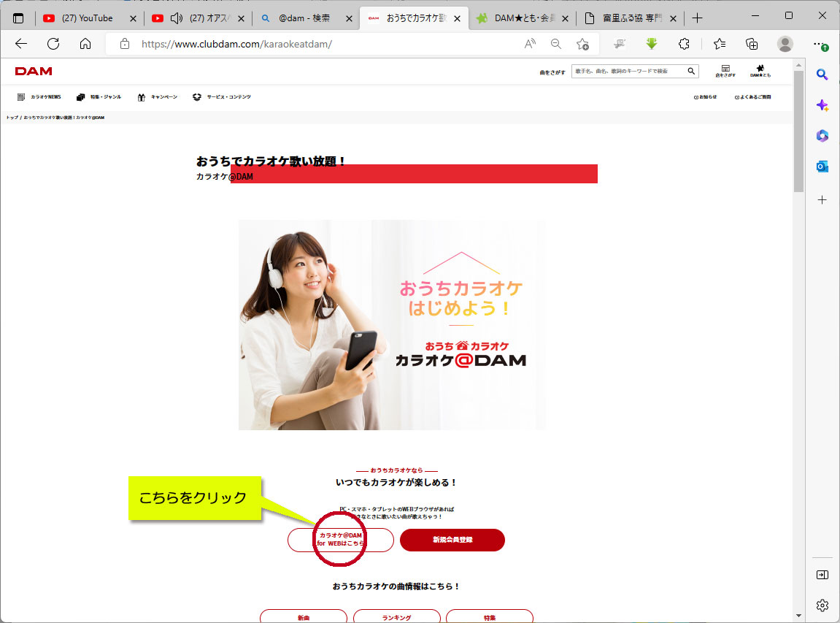Screen dimensions: 840x623
Task: Open the DAM★とも icon in header
Action: point(760,71)
